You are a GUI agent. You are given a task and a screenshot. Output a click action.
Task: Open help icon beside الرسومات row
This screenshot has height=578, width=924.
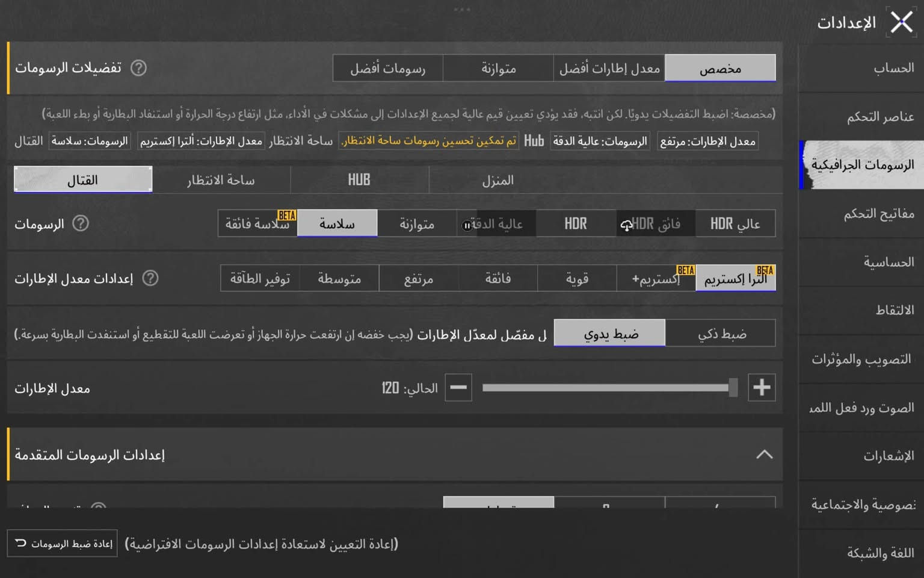tap(81, 223)
